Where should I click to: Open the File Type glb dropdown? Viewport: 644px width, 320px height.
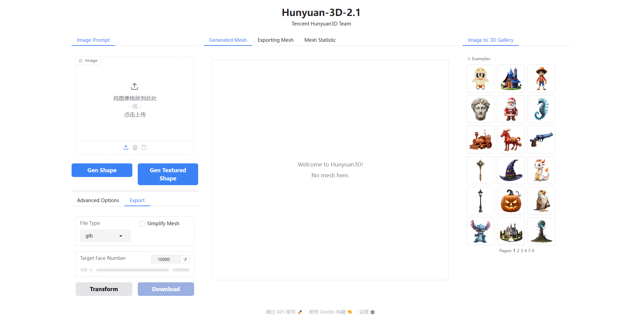(x=106, y=236)
